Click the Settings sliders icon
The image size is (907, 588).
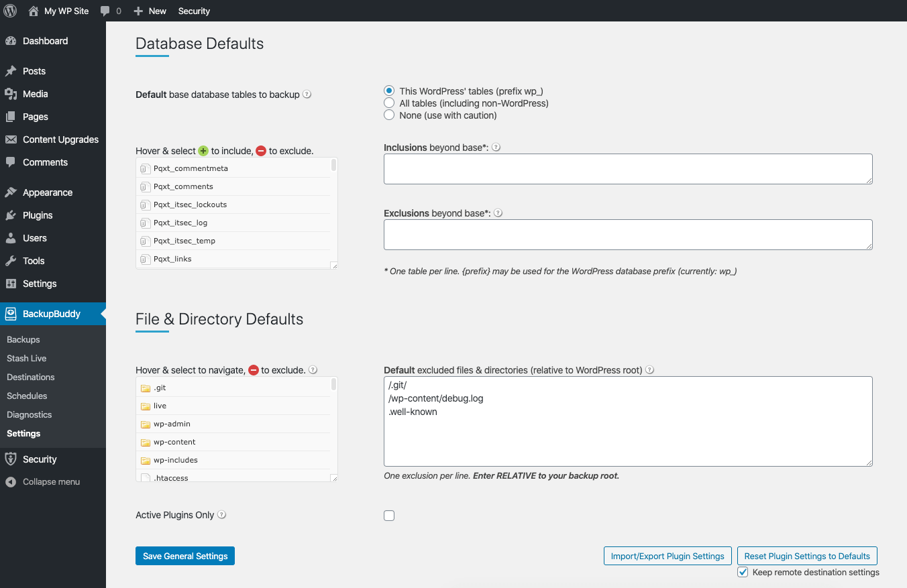[11, 284]
